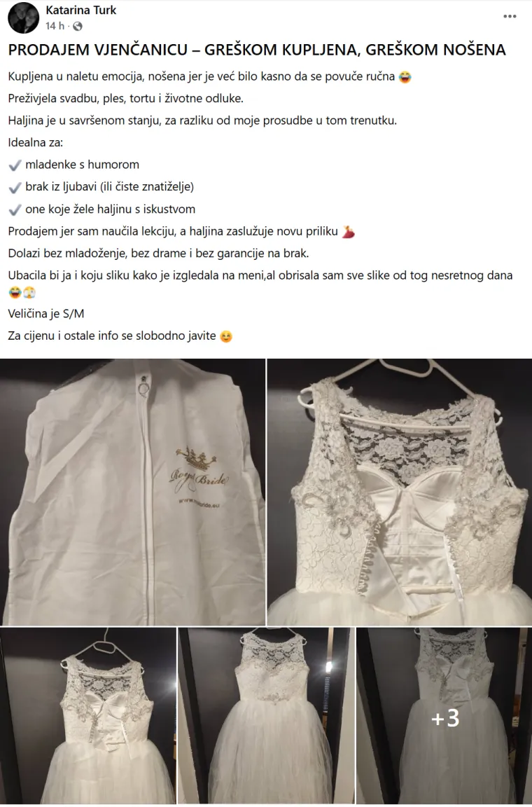Open the three-dot post options menu
532x807 pixels.
pos(510,17)
